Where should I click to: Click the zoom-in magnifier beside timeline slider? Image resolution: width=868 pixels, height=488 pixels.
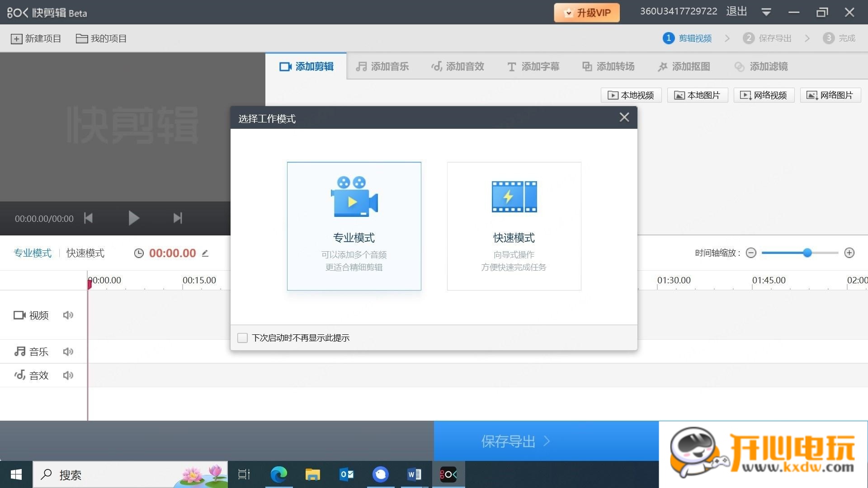tap(849, 253)
